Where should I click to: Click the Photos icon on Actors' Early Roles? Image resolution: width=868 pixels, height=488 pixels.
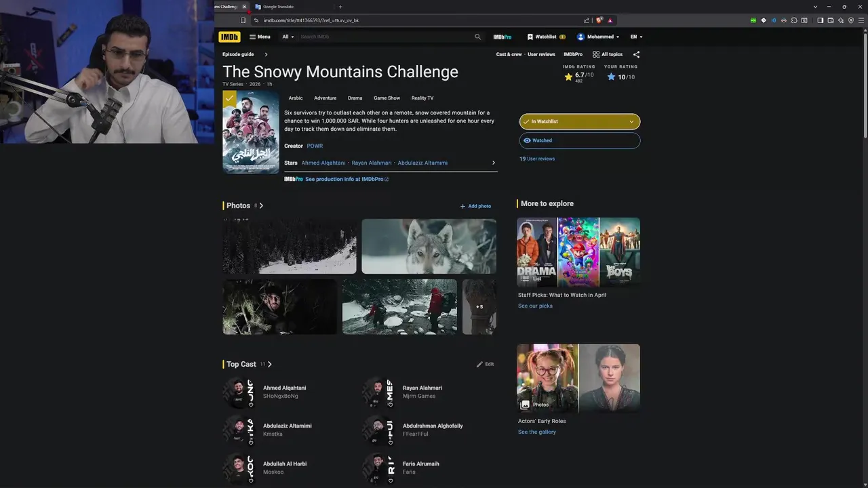tap(525, 405)
